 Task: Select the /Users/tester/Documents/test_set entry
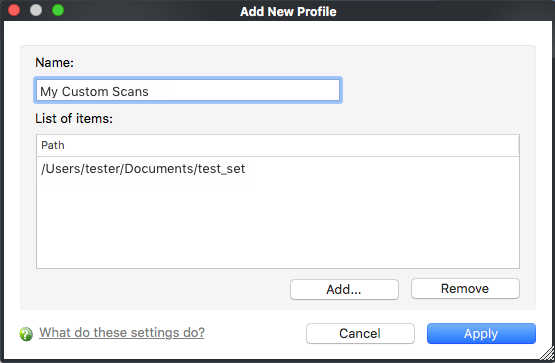(278, 169)
